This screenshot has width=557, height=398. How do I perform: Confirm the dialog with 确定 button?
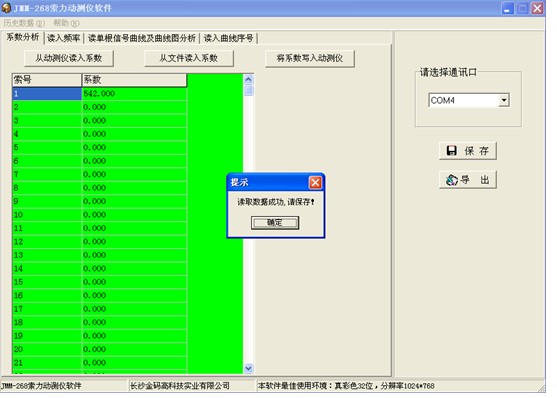coord(275,223)
